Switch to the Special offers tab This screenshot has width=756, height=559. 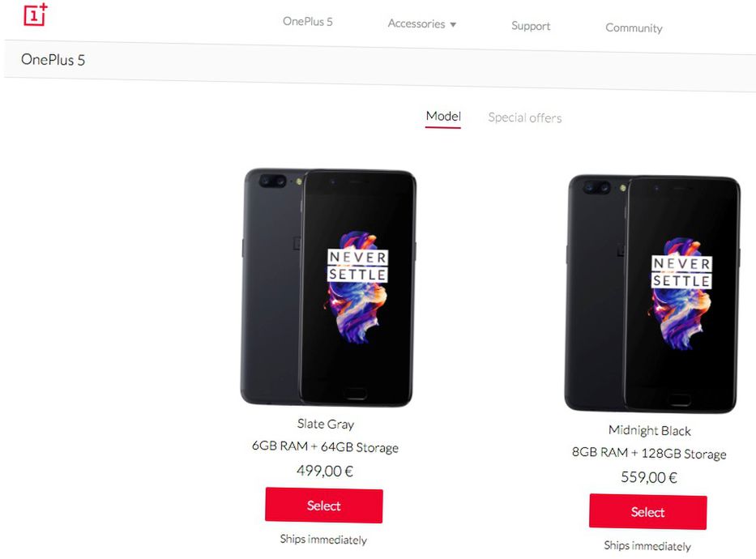pyautogui.click(x=524, y=118)
